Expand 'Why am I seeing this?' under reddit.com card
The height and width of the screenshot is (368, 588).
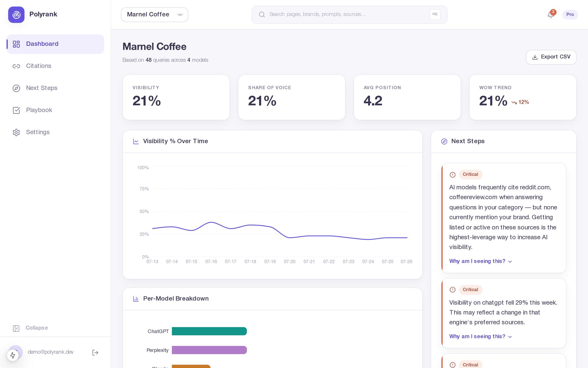481,261
